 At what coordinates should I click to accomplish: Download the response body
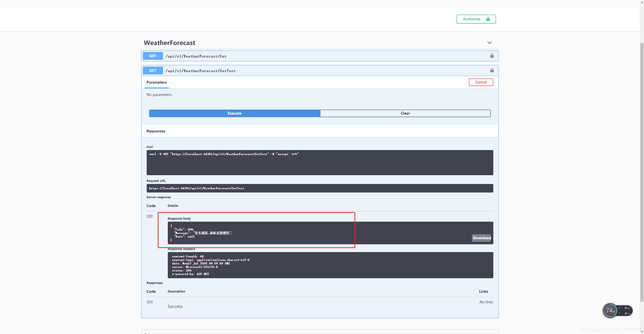(481, 238)
